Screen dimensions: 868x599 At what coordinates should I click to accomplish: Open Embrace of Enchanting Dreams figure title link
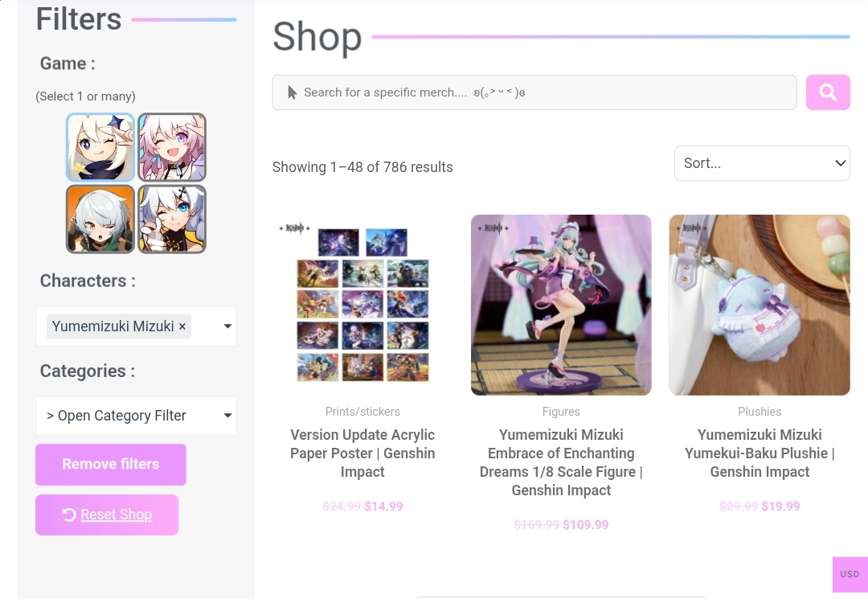coord(561,463)
